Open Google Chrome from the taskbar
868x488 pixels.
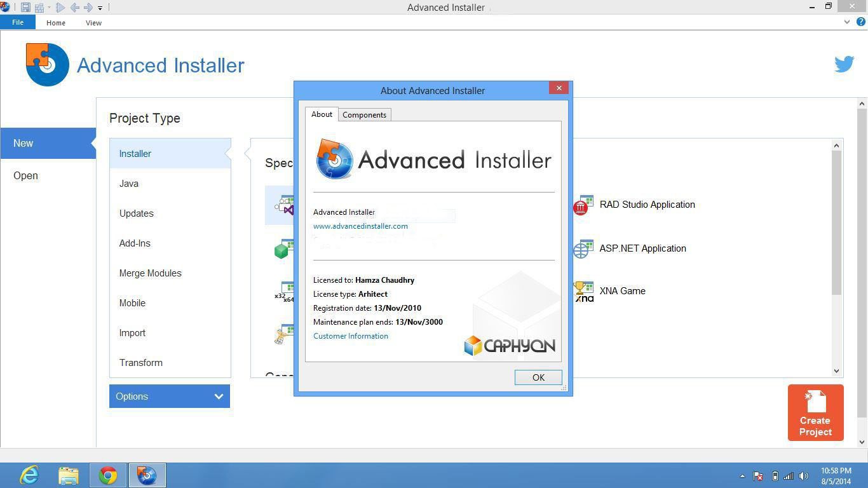[x=107, y=475]
